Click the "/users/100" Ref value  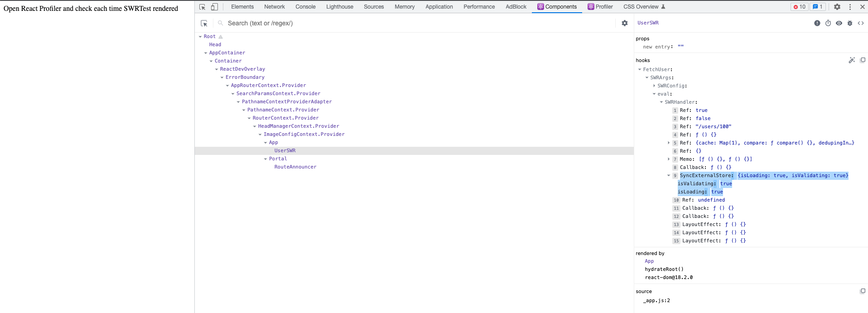coord(714,126)
